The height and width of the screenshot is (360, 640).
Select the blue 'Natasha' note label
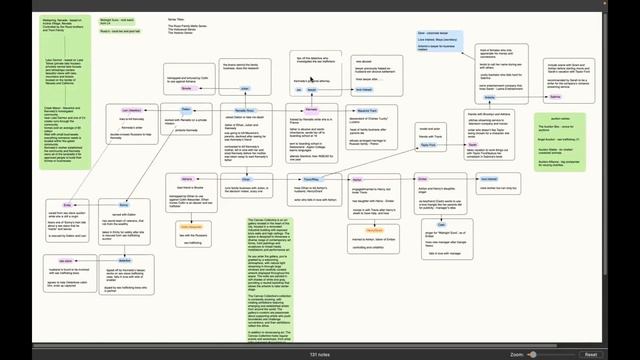point(489,97)
